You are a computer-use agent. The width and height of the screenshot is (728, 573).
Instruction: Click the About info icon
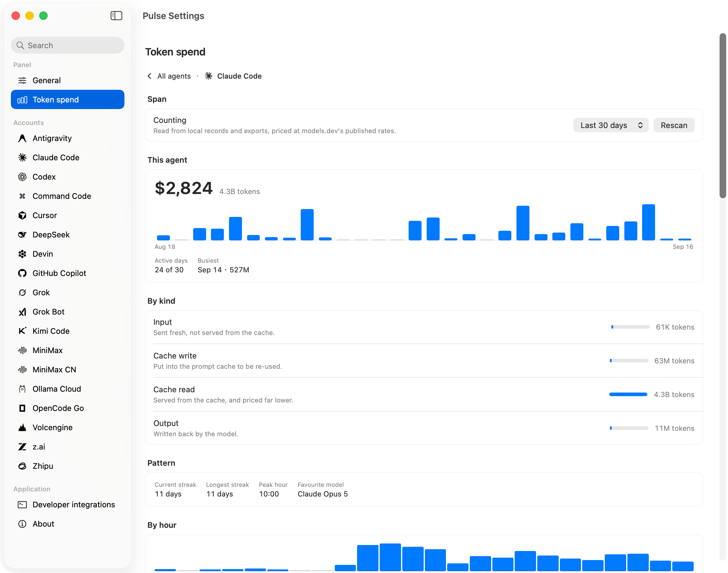[x=22, y=524]
